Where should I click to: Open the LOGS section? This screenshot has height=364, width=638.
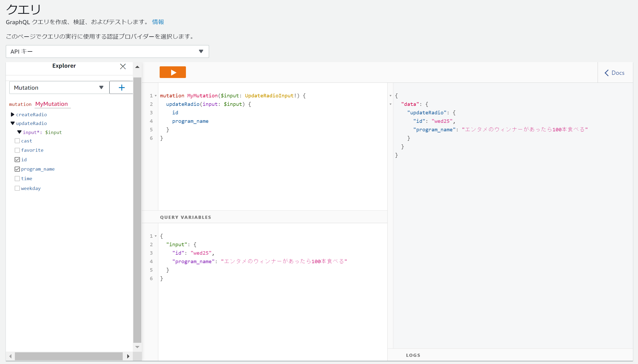413,355
